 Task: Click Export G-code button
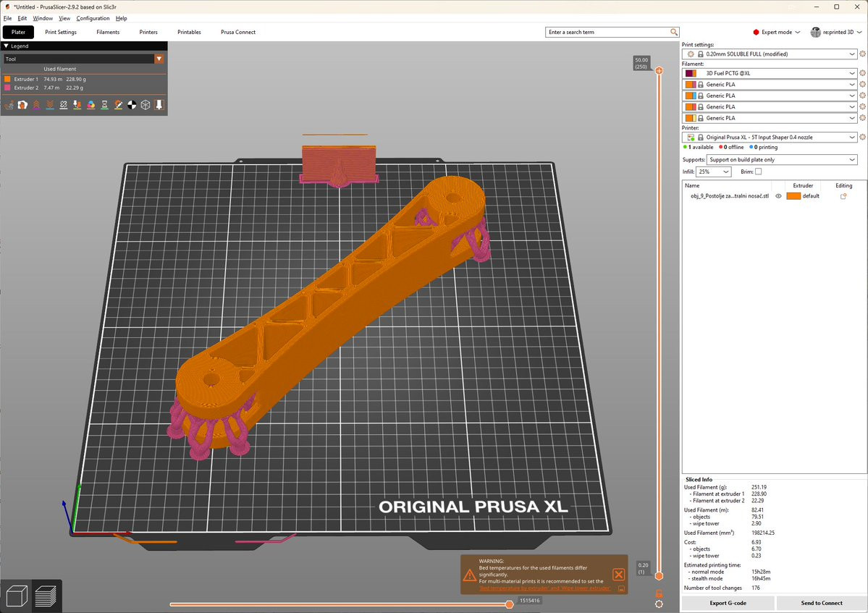[x=728, y=603]
